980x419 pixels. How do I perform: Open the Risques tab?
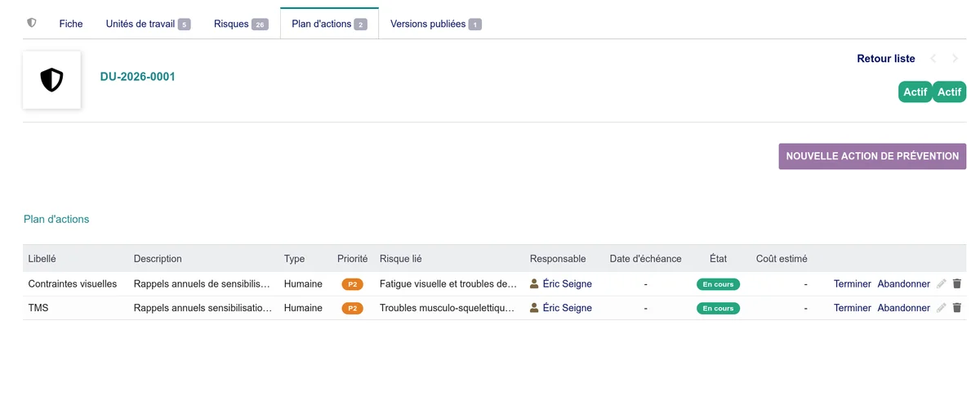[241, 24]
